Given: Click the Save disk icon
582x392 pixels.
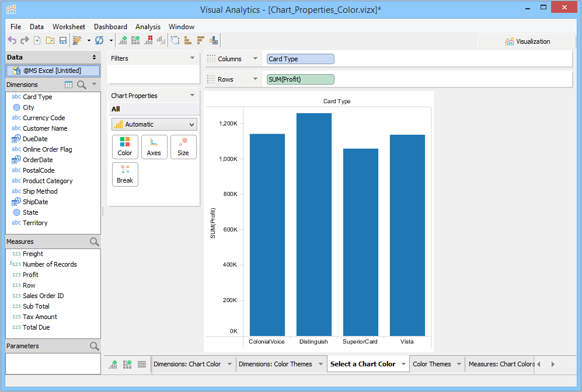Looking at the screenshot, I should 63,41.
